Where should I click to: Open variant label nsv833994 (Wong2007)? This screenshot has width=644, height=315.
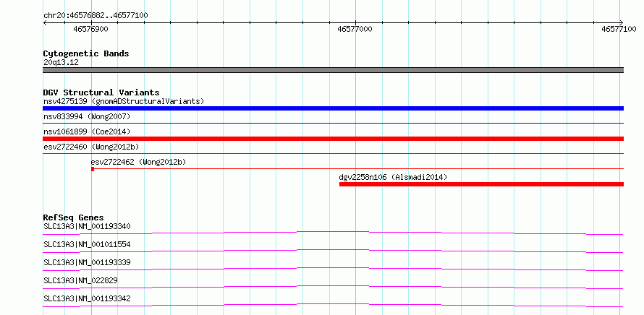pyautogui.click(x=87, y=117)
